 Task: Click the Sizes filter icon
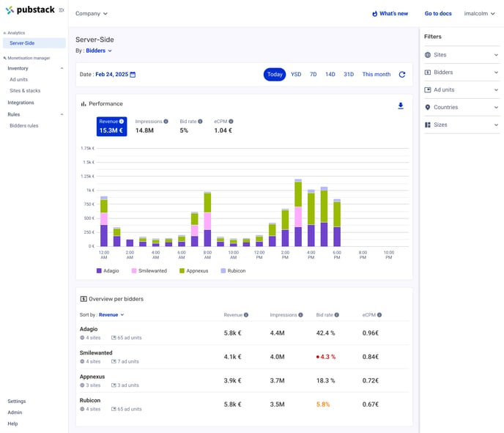[x=428, y=125]
